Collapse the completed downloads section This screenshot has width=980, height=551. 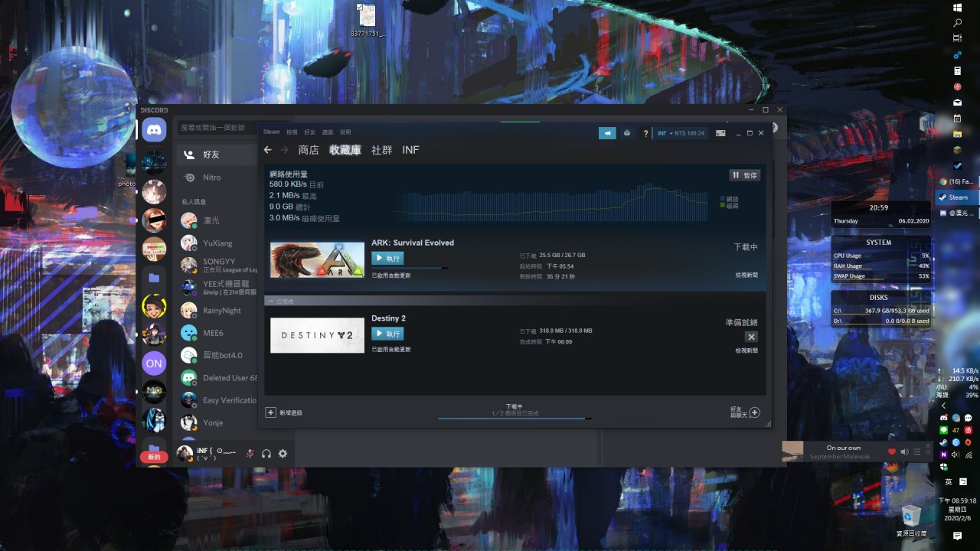click(270, 301)
